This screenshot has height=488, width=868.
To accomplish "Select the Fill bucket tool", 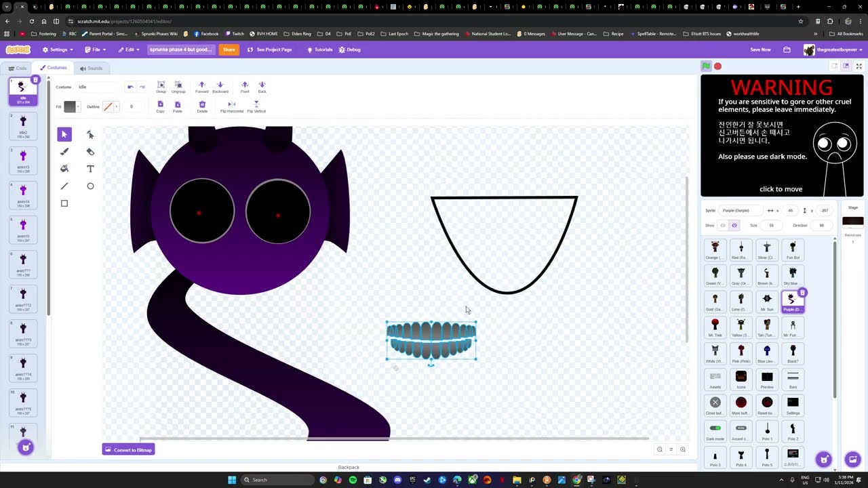I will (64, 169).
